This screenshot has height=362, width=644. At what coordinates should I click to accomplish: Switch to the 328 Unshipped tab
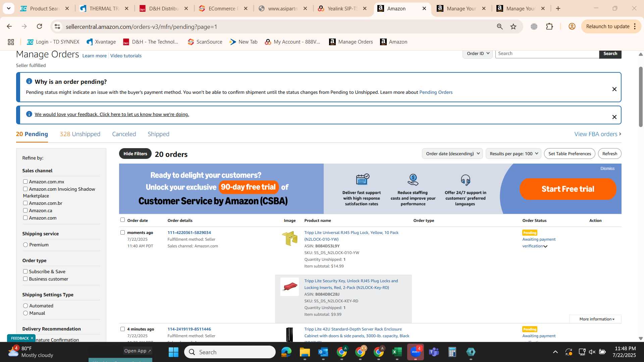pyautogui.click(x=80, y=134)
